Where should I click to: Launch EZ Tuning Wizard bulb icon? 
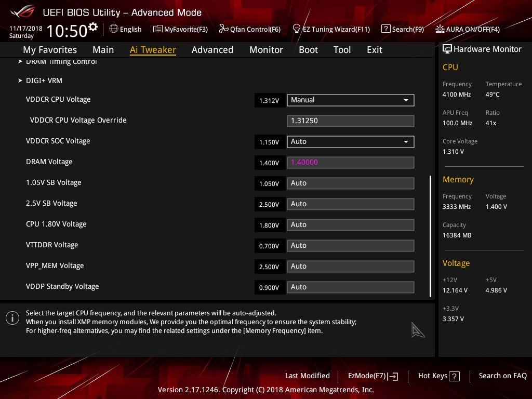click(296, 29)
